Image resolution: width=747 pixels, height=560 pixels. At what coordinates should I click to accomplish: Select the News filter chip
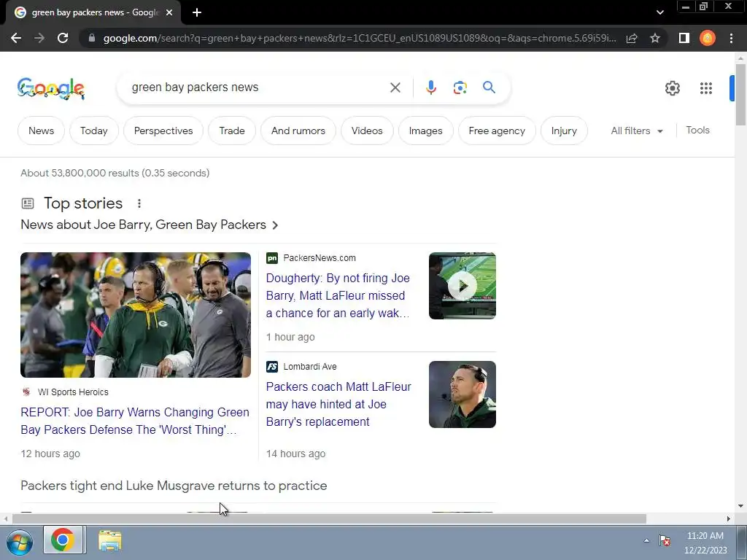tap(41, 131)
